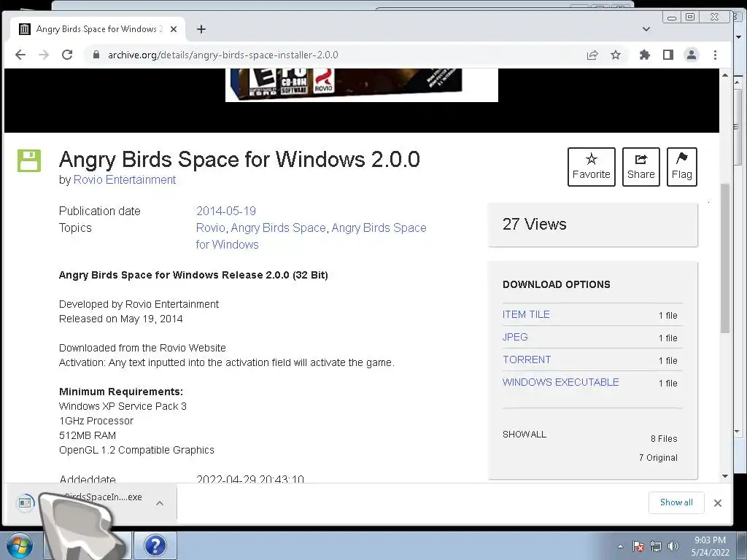Viewport: 747px width, 560px height.
Task: Expand download item options chevron
Action: (x=160, y=503)
